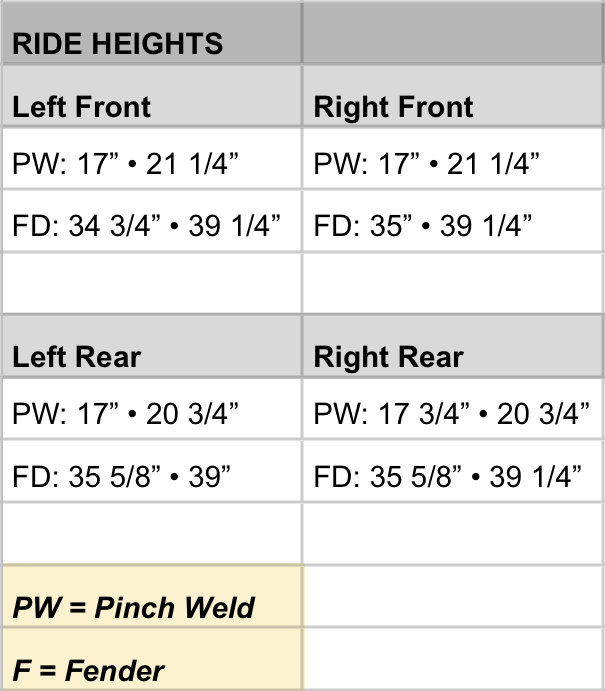The image size is (605, 691).
Task: Select the PW: 17” • 20 3/4” cell
Action: (x=152, y=409)
